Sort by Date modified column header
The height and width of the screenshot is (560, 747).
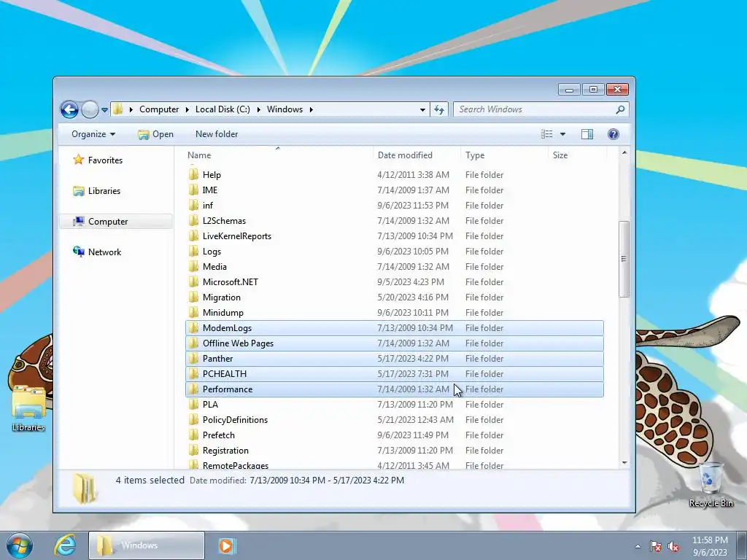417,155
